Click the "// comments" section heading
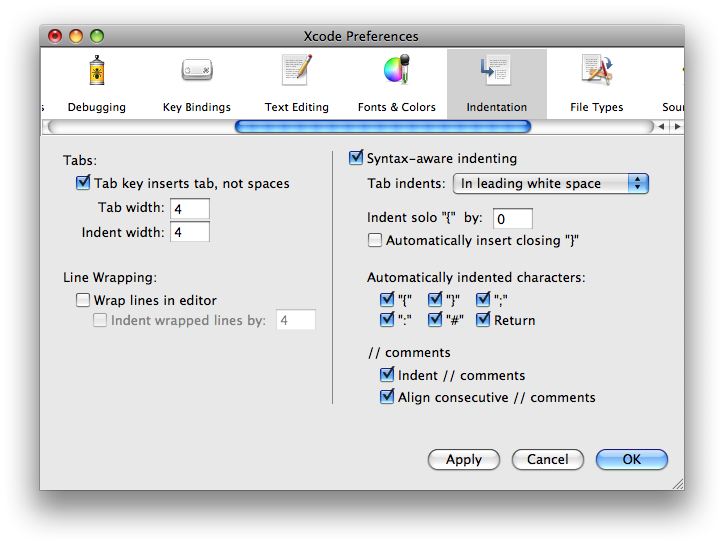This screenshot has height=545, width=724. (x=409, y=352)
